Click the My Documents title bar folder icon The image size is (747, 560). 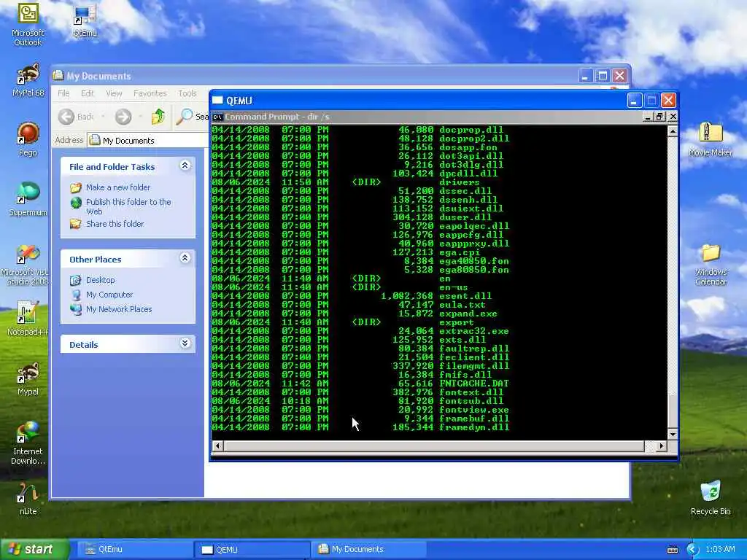58,76
